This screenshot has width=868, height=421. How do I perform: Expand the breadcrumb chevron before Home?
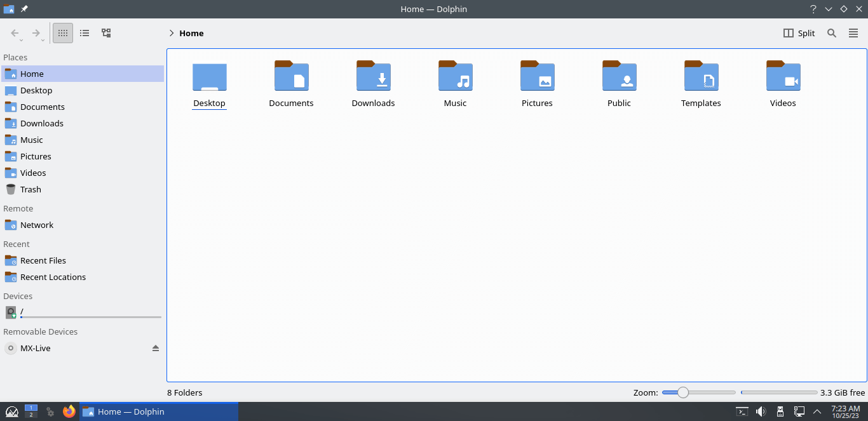(171, 33)
